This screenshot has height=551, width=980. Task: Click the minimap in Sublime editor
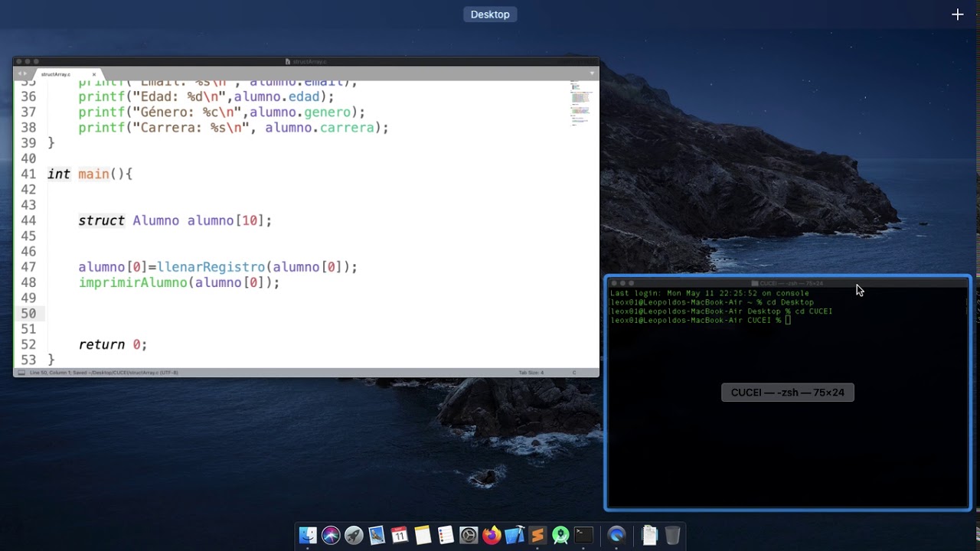click(580, 103)
